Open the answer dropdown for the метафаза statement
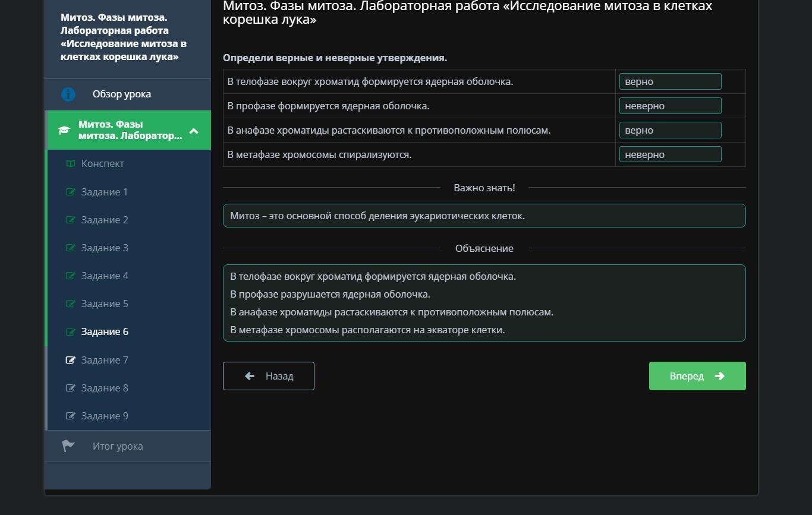The width and height of the screenshot is (812, 515). pos(670,154)
